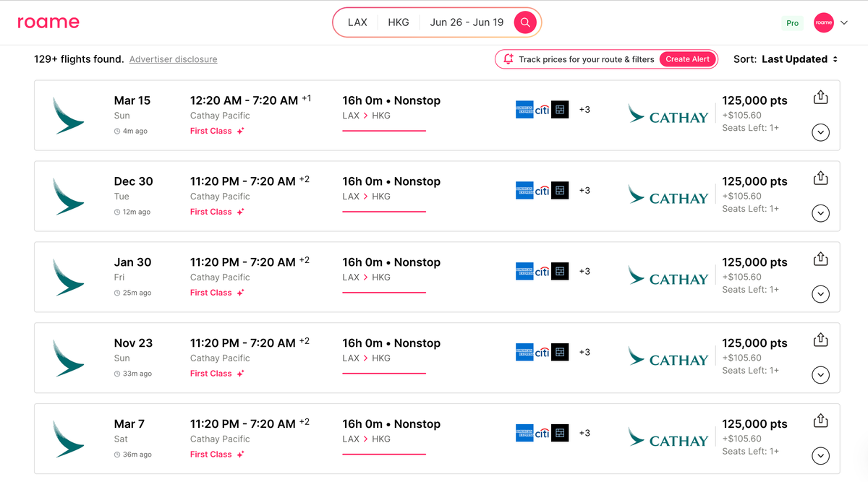Click the black card icon on Nov 23 row
Image resolution: width=868 pixels, height=482 pixels.
coord(560,353)
